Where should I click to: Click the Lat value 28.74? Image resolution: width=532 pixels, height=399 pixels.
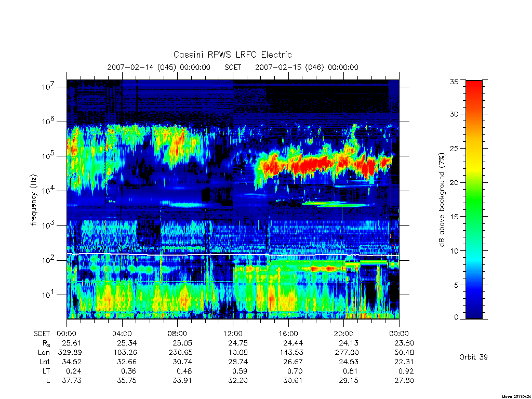(238, 362)
